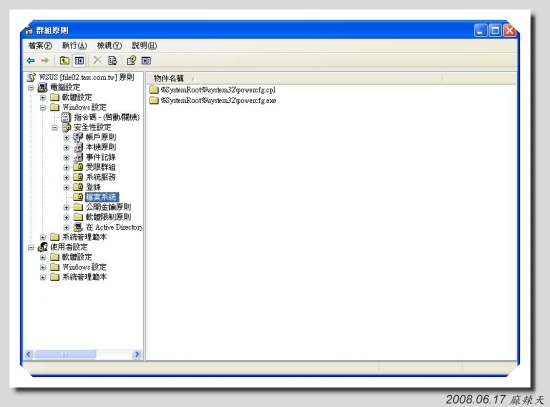Maximize the 群組原則 window
The width and height of the screenshot is (550, 407).
coord(495,31)
